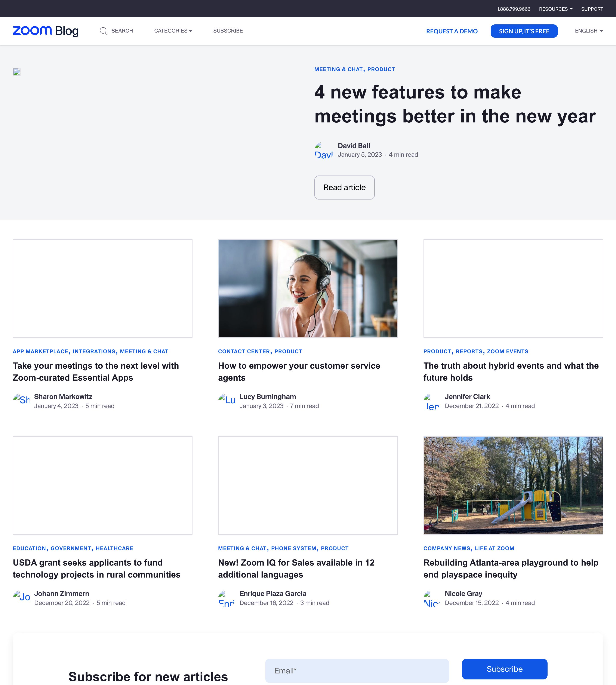Click the App Marketplace category tag
This screenshot has height=685, width=616.
41,351
